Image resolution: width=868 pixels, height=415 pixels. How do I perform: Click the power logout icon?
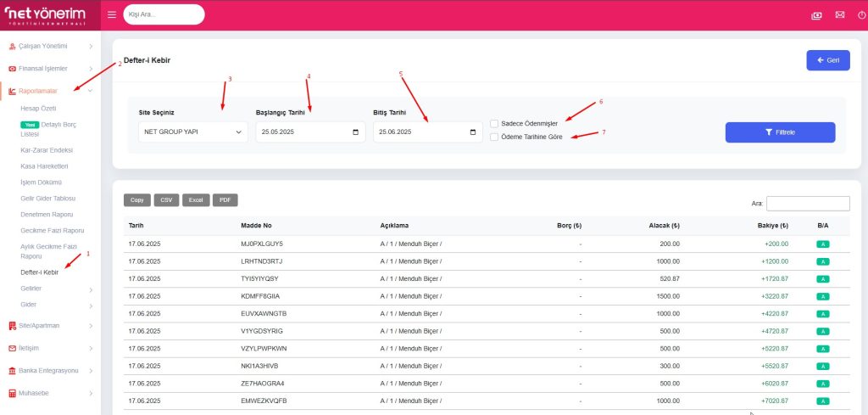(x=861, y=14)
